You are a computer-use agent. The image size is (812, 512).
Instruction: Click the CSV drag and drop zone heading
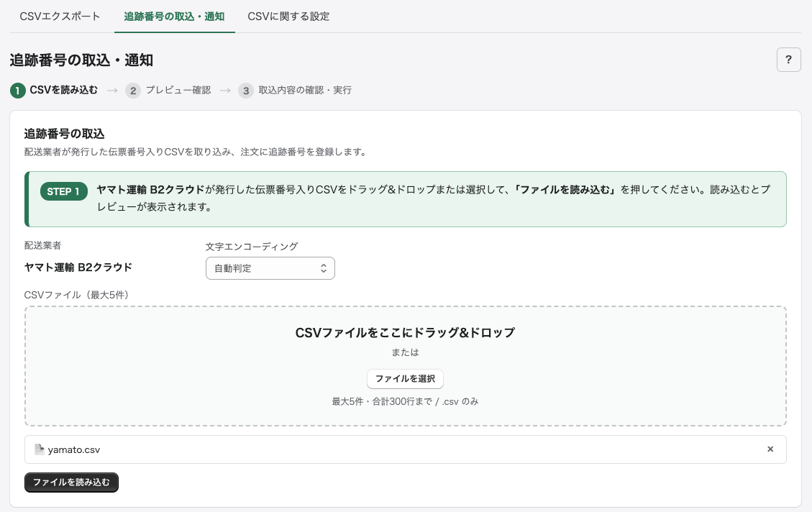point(405,332)
